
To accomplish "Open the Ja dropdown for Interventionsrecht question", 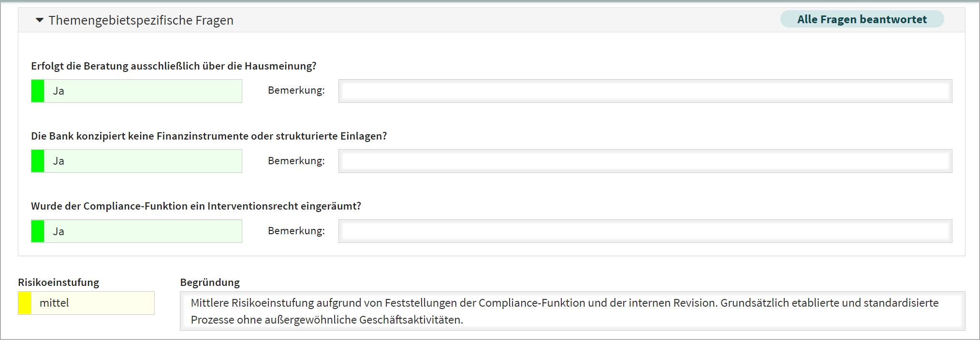I will click(143, 231).
